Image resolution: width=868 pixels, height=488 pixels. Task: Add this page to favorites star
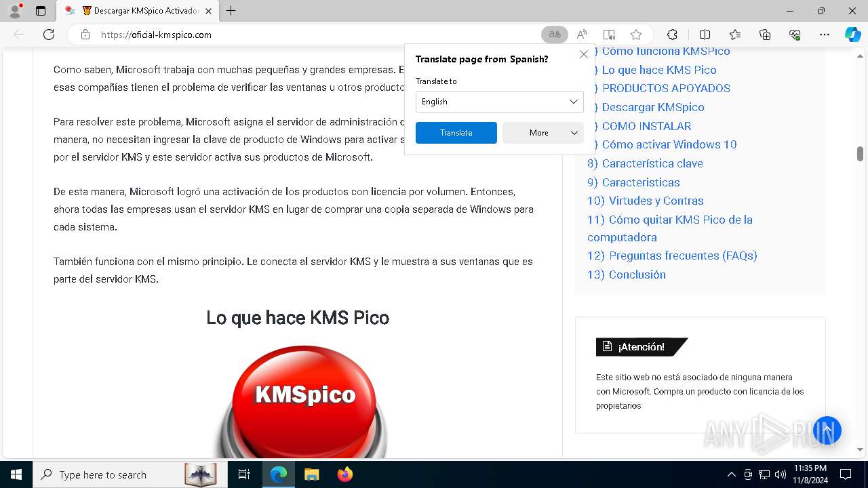636,35
